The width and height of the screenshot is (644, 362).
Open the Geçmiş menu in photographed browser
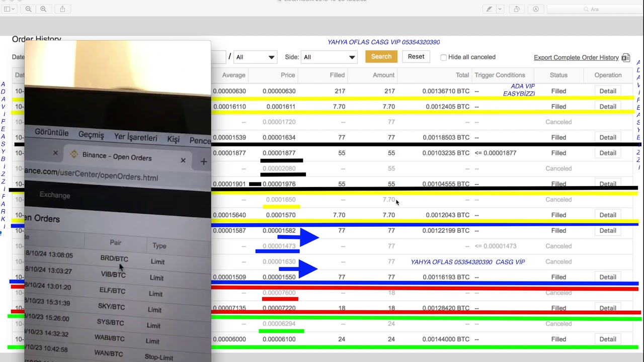point(91,135)
